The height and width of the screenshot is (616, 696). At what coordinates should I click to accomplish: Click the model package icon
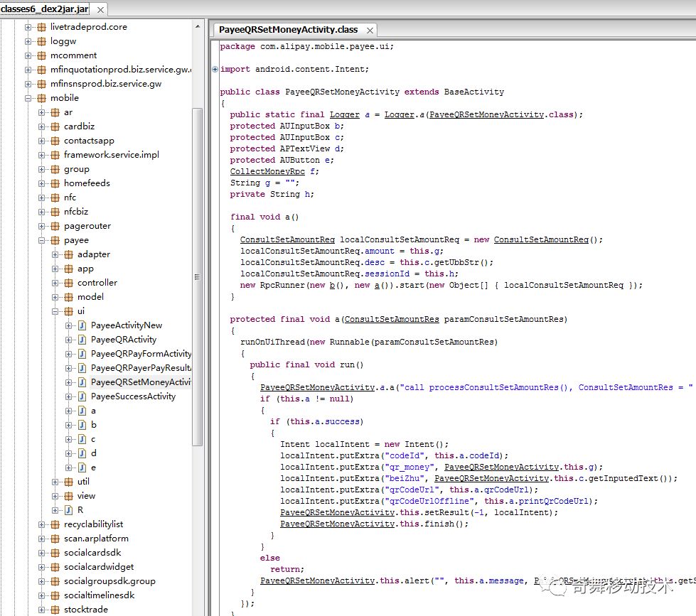click(68, 297)
